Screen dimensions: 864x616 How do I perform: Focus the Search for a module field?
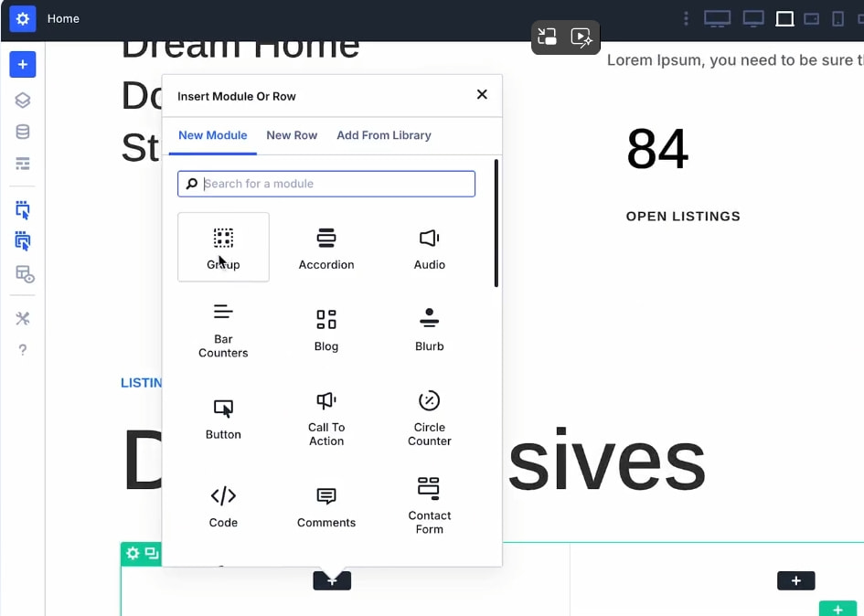tap(326, 184)
